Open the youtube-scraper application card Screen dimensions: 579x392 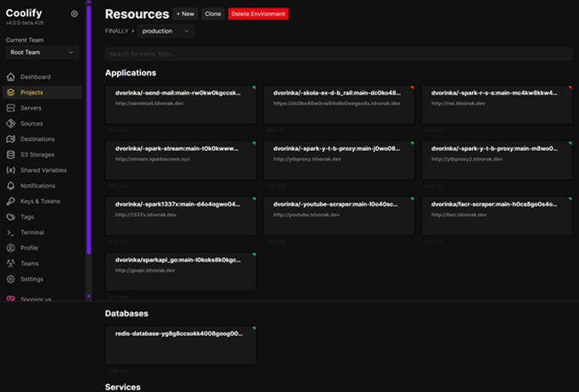[x=339, y=216]
